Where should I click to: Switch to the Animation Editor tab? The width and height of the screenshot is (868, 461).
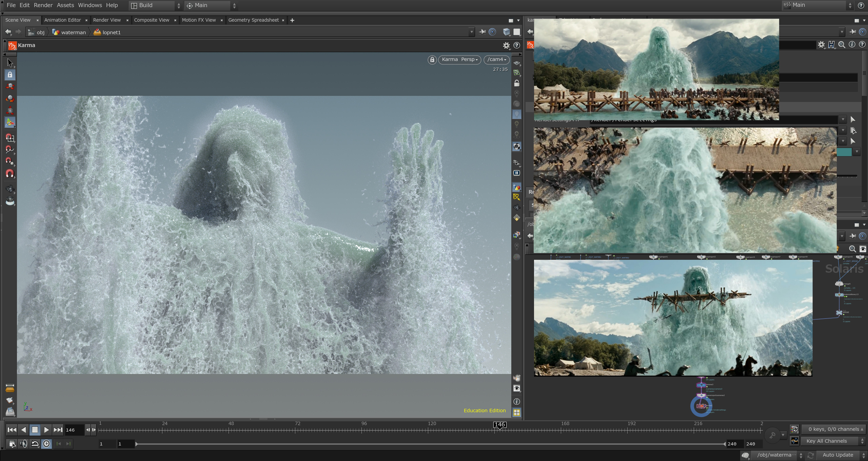(x=62, y=20)
